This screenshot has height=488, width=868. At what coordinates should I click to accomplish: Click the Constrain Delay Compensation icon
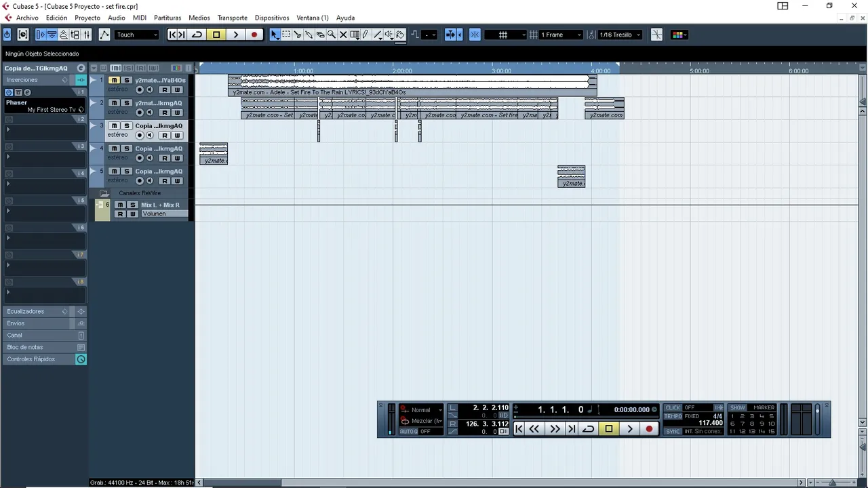(x=23, y=35)
